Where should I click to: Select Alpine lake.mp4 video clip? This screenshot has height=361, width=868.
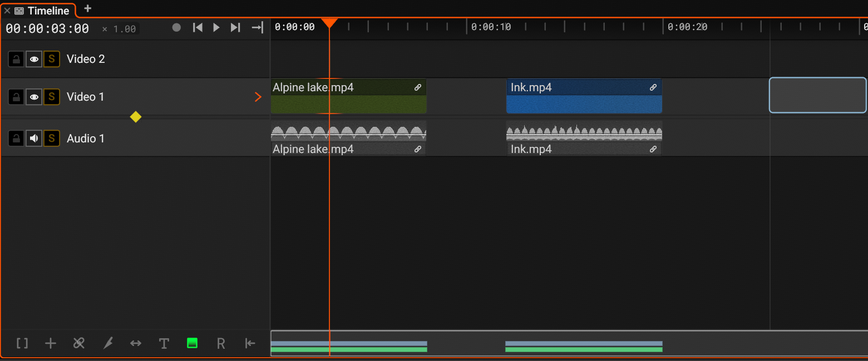[x=348, y=96]
